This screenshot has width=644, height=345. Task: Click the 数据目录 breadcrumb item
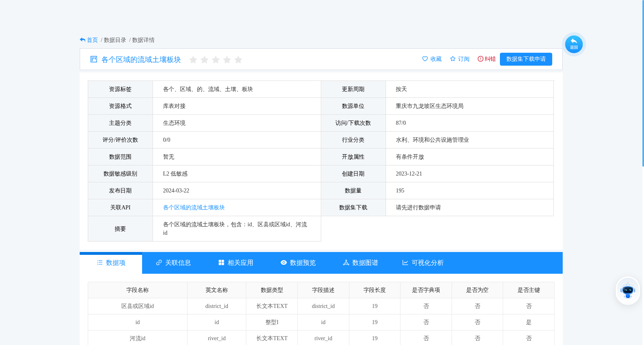115,40
